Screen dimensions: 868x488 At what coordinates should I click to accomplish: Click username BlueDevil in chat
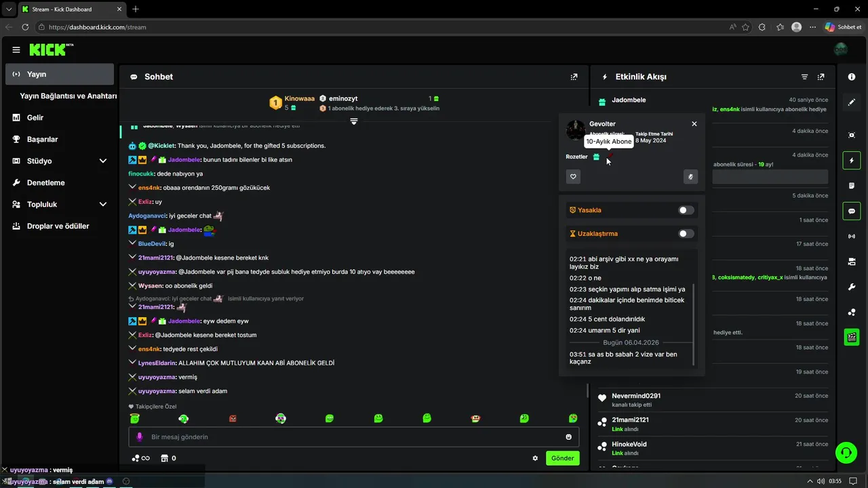(152, 243)
